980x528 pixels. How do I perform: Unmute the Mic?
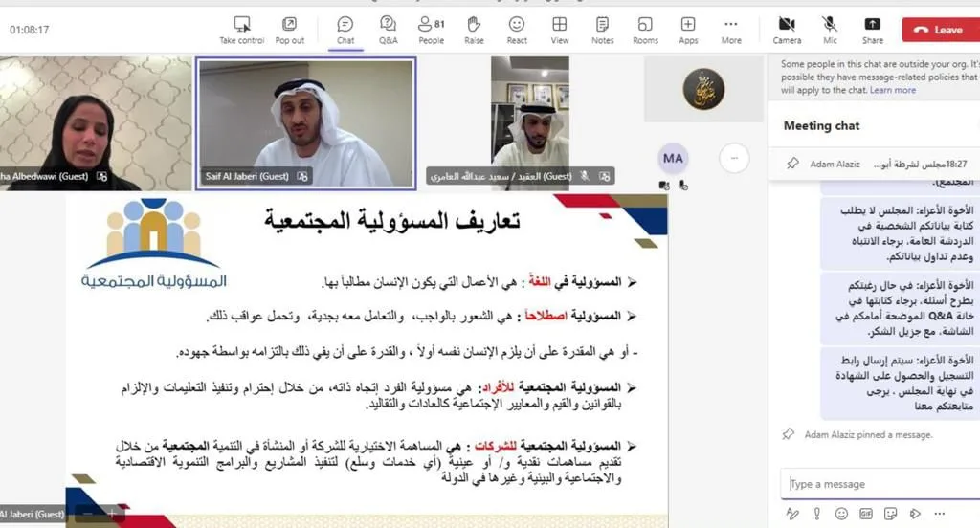[x=830, y=29]
